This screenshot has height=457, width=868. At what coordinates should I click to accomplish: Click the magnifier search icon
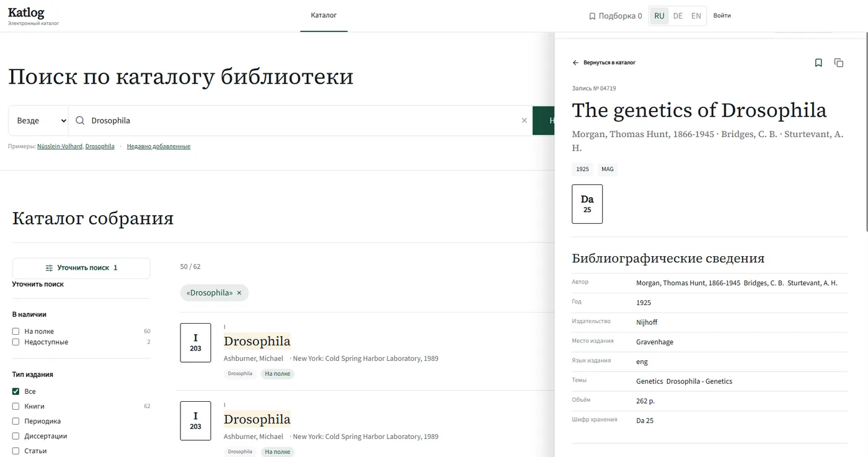coord(80,121)
